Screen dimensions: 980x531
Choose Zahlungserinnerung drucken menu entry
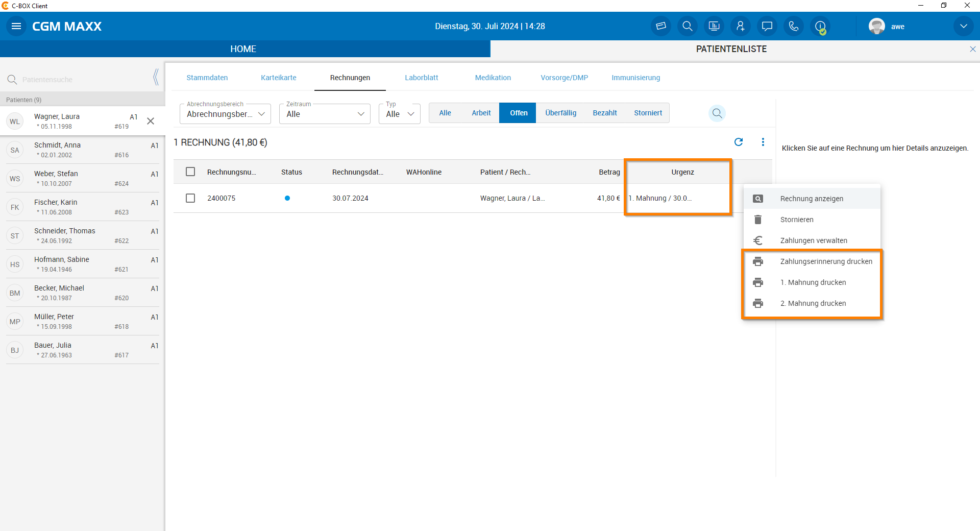tap(812, 261)
